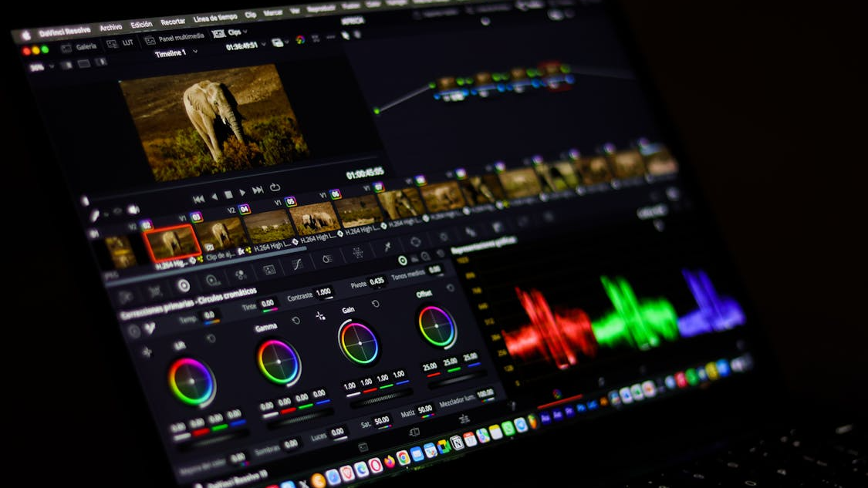This screenshot has width=868, height=488.
Task: Open the curves palette icon
Action: 296,264
